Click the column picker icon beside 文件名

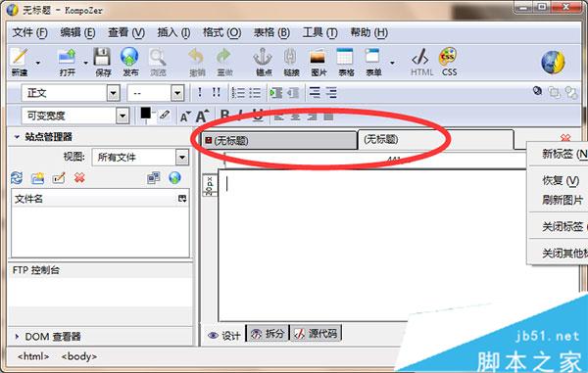pos(182,199)
